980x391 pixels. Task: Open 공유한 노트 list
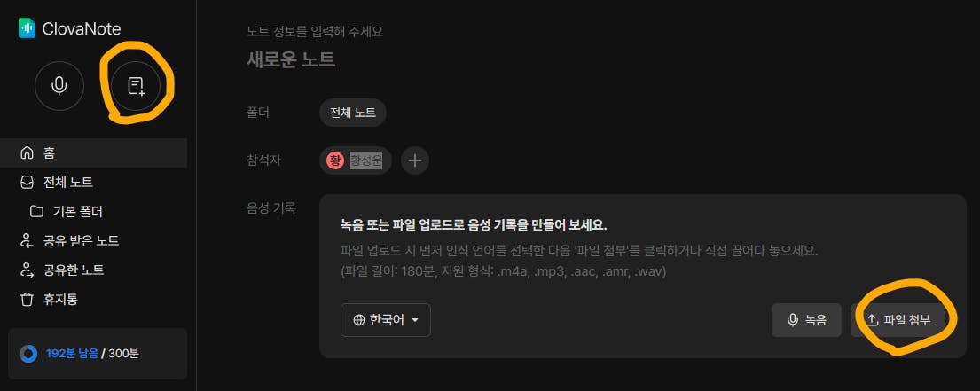tap(94, 270)
